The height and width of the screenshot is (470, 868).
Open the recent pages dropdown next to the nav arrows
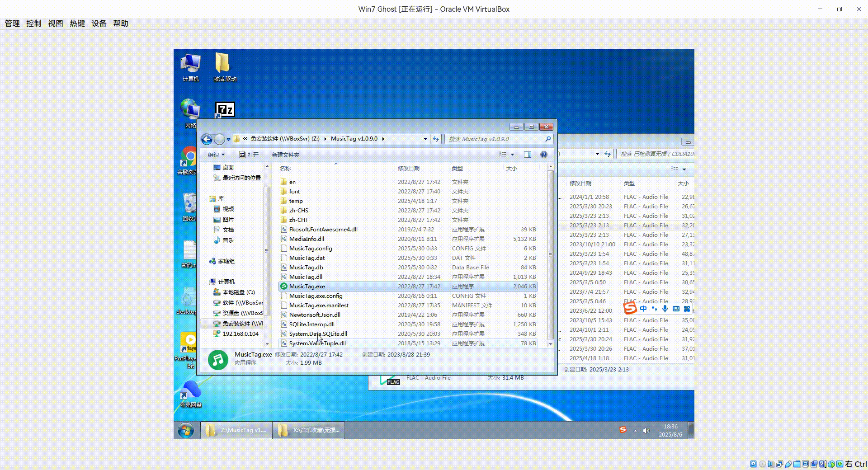coord(228,139)
